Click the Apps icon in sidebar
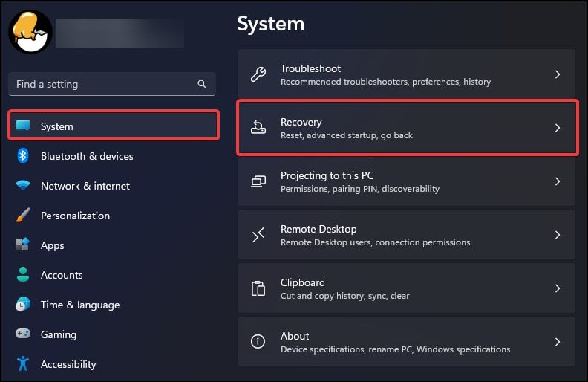The width and height of the screenshot is (588, 382). pyautogui.click(x=23, y=245)
